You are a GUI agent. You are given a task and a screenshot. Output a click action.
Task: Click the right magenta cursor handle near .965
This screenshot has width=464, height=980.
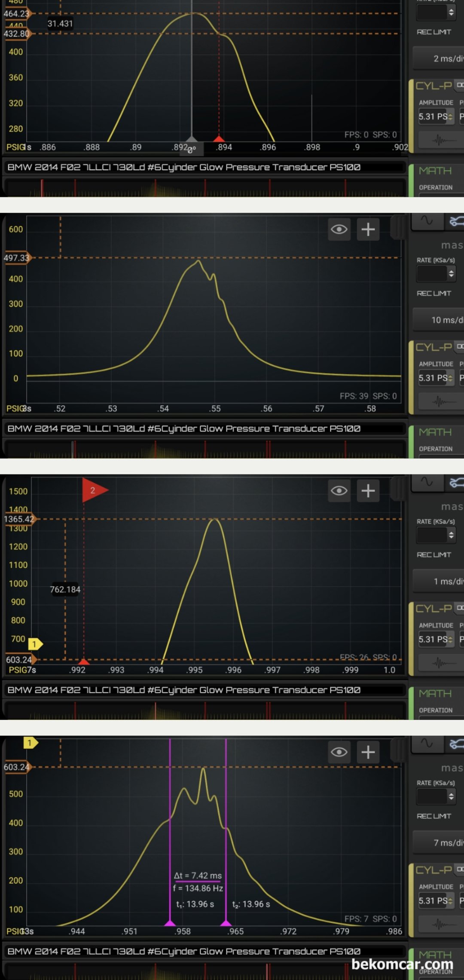click(x=226, y=923)
